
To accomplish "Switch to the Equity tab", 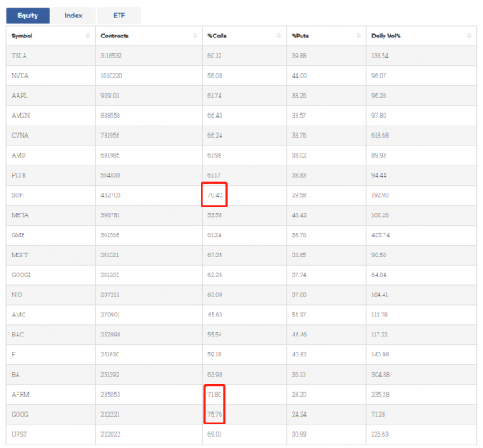I will point(28,16).
